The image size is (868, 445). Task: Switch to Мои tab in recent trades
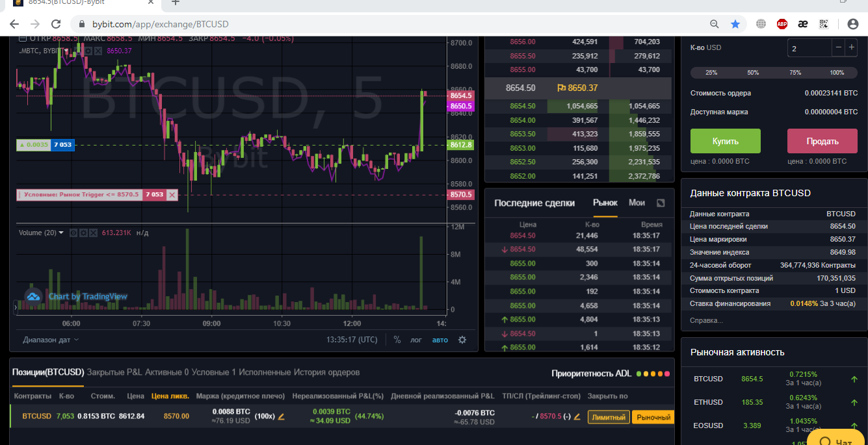point(637,203)
